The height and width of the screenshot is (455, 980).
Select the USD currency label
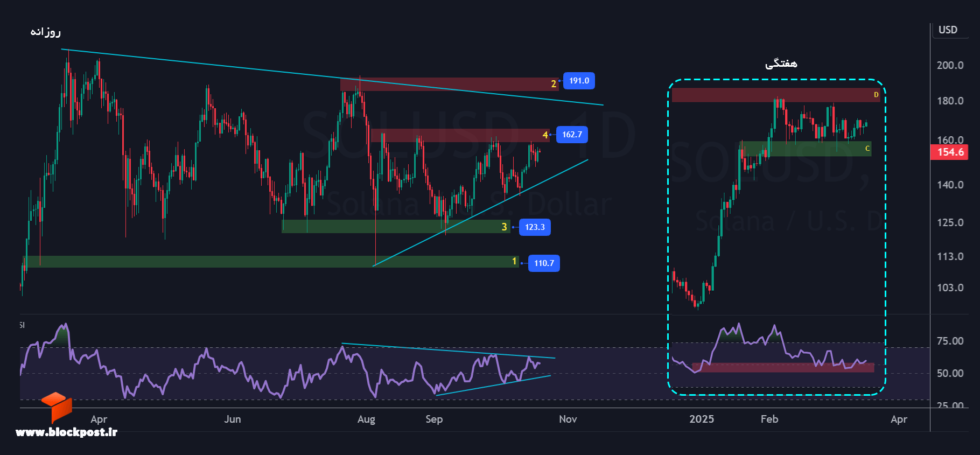[948, 30]
